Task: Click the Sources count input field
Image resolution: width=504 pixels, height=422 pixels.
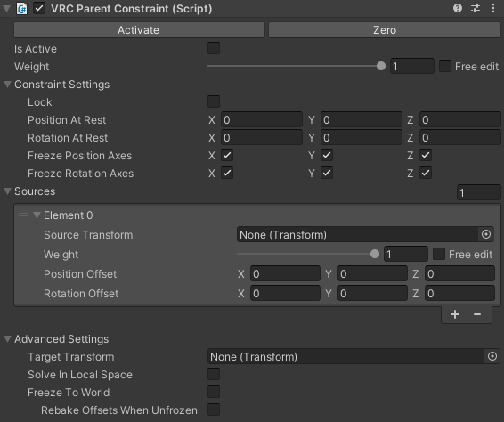Action: pos(478,192)
